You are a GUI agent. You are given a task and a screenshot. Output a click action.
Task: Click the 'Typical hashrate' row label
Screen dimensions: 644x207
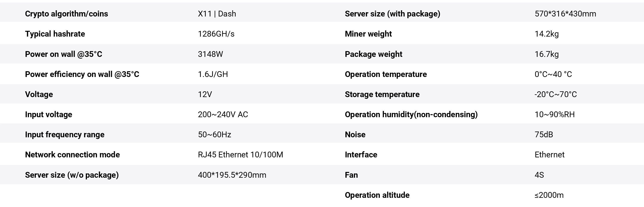click(x=55, y=34)
